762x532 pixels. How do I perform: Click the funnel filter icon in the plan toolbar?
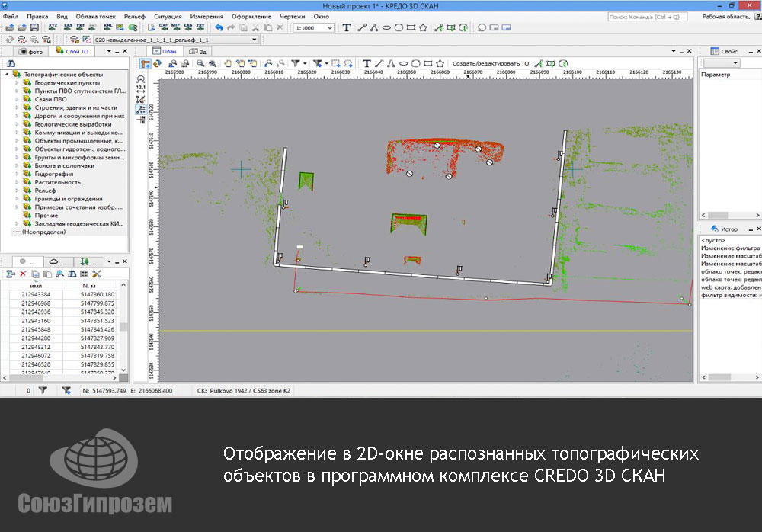(295, 64)
